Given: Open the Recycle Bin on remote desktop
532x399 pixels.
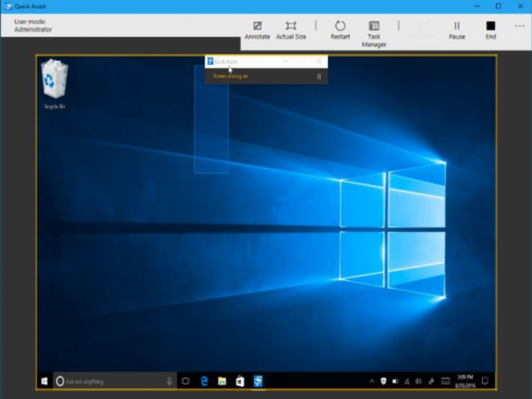Looking at the screenshot, I should pyautogui.click(x=54, y=84).
